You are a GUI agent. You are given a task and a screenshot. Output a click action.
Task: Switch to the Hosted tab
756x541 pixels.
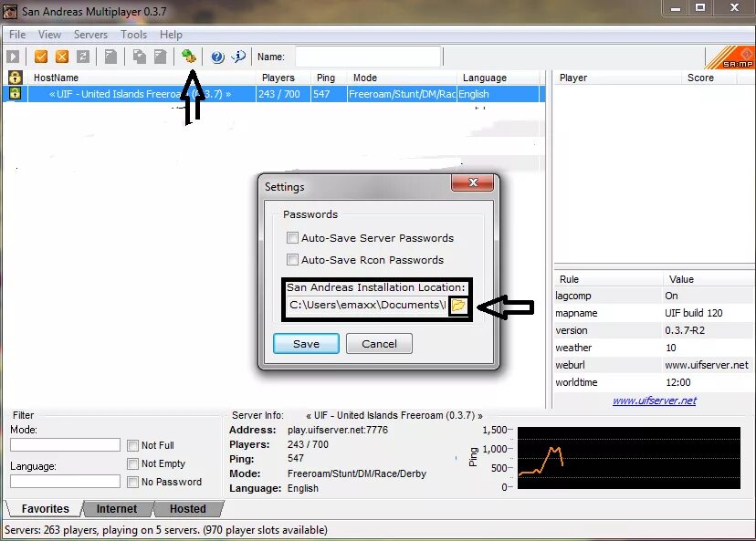click(x=188, y=509)
